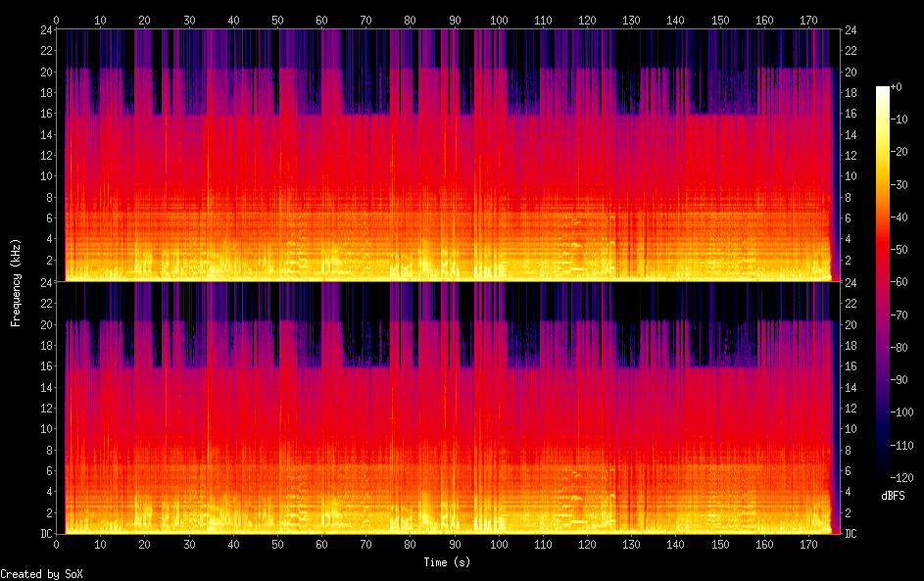Click the "50" tick on the bottom time axis
924x581 pixels.
pos(277,544)
